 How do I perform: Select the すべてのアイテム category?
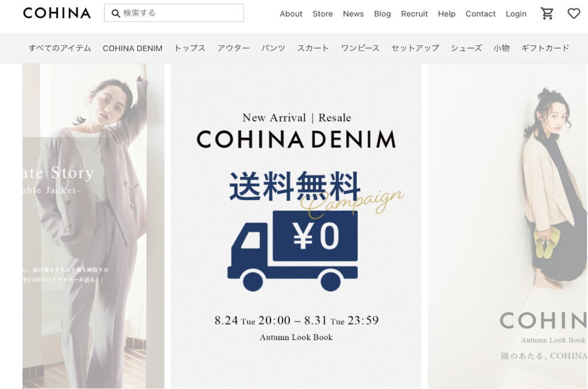60,48
